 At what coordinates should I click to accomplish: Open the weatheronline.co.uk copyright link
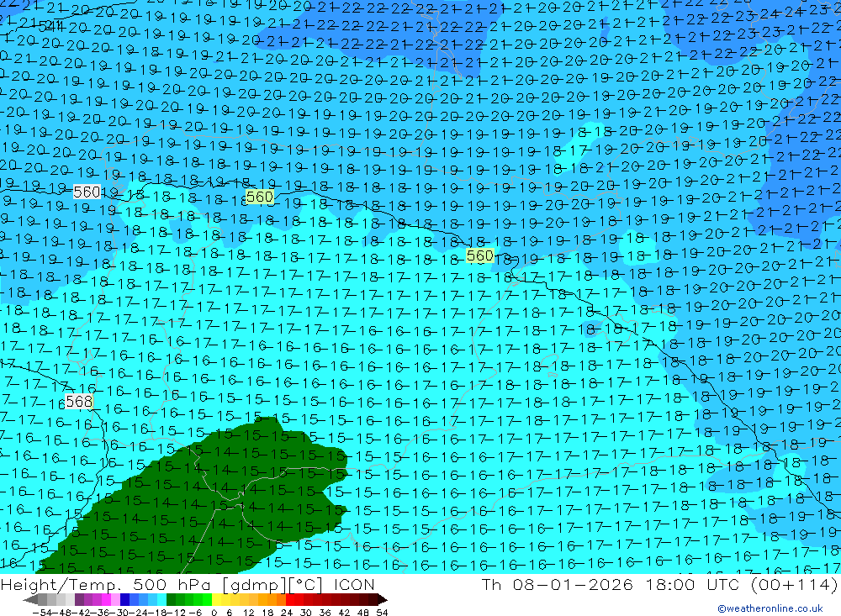click(x=770, y=608)
